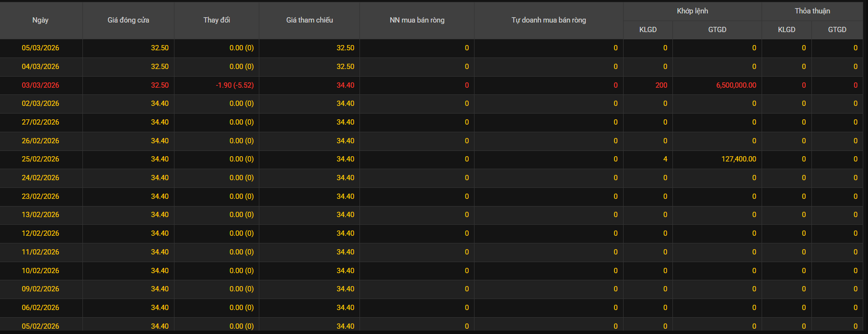Screen dimensions: 868x334
Task: Select the Khớp lệnh group header
Action: (x=692, y=11)
